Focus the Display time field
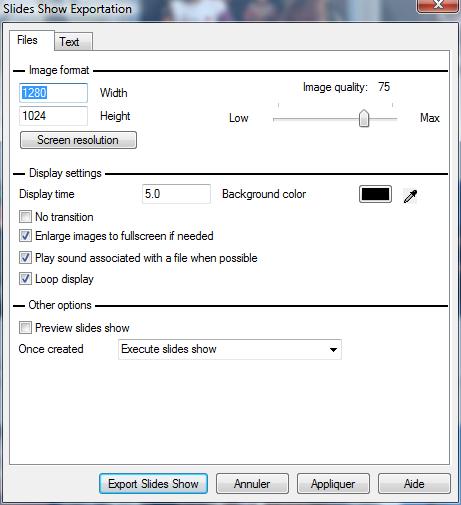This screenshot has width=461, height=505. click(176, 194)
